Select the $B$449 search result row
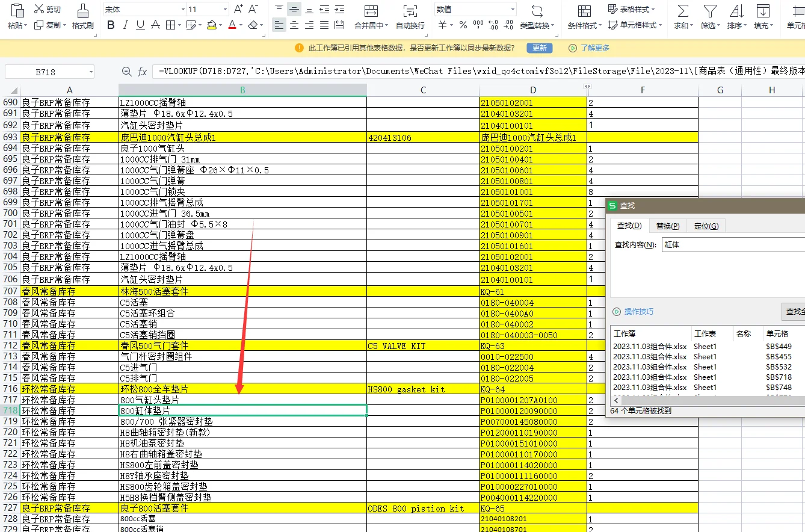The image size is (805, 532). pos(709,347)
